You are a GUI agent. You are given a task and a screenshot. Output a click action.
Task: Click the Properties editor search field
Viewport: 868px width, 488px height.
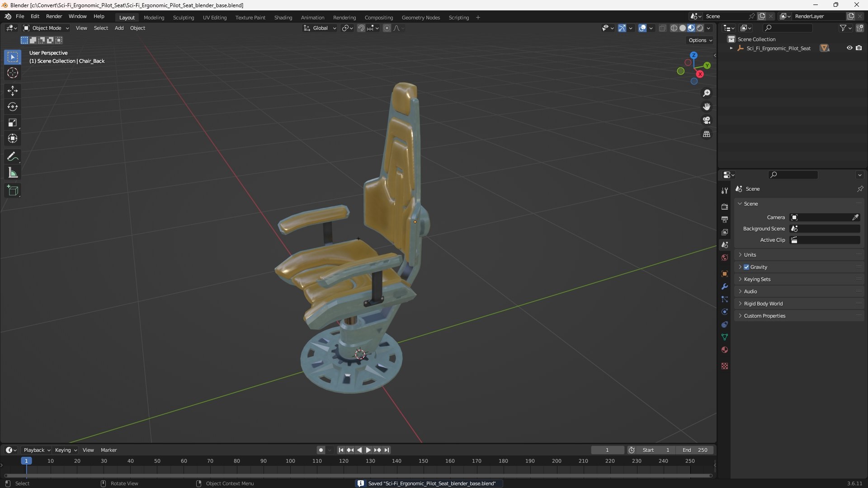tap(793, 175)
